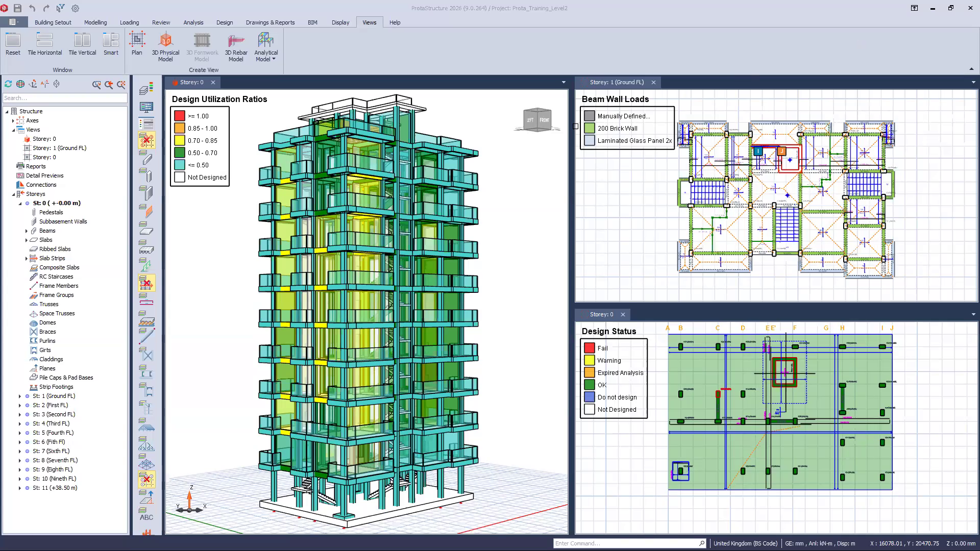Click the refresh icon above structure tree
Viewport: 980px width, 551px height.
(x=8, y=84)
